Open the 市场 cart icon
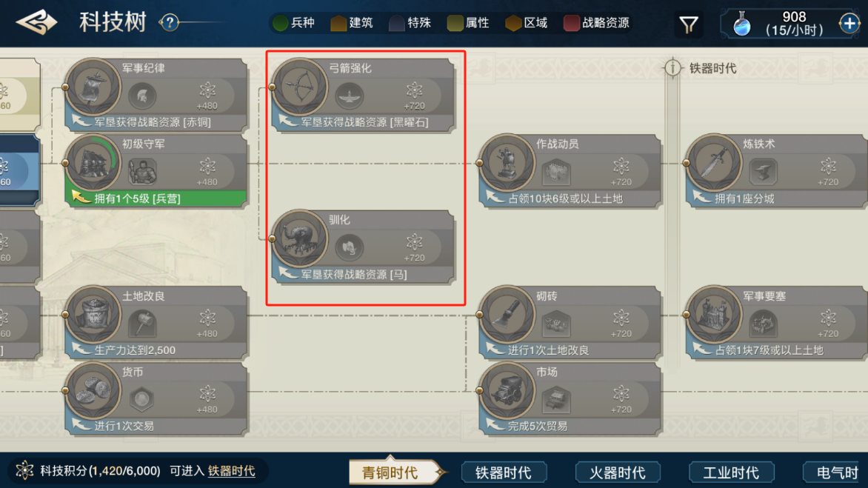Screen dimensions: 868x488 pyautogui.click(x=507, y=390)
